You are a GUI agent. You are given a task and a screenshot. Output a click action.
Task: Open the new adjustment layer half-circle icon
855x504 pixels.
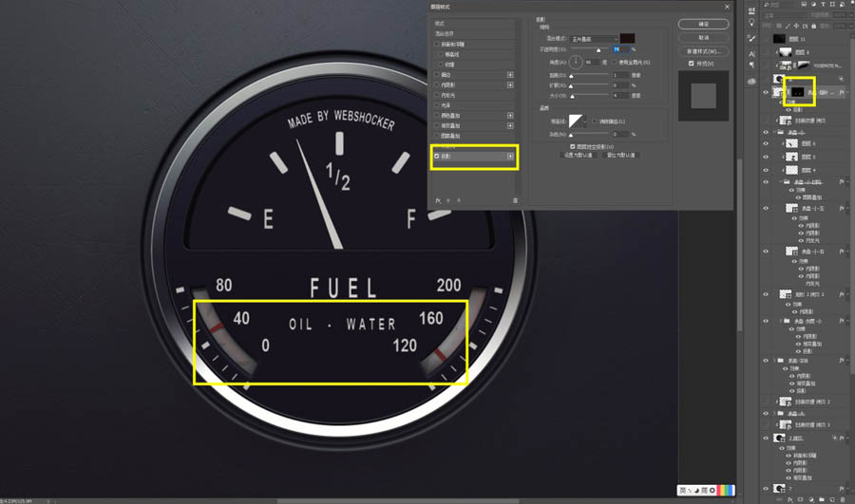click(x=811, y=499)
